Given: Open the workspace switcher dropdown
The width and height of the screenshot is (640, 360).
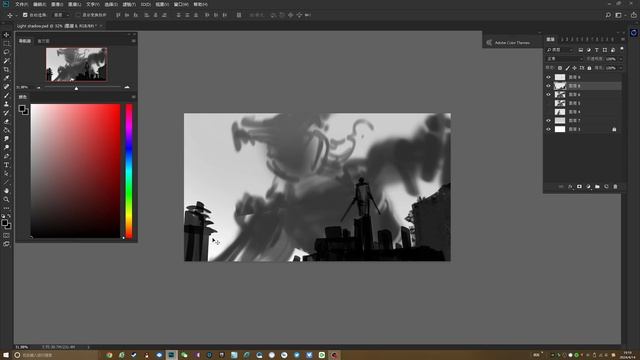Looking at the screenshot, I should click(620, 15).
